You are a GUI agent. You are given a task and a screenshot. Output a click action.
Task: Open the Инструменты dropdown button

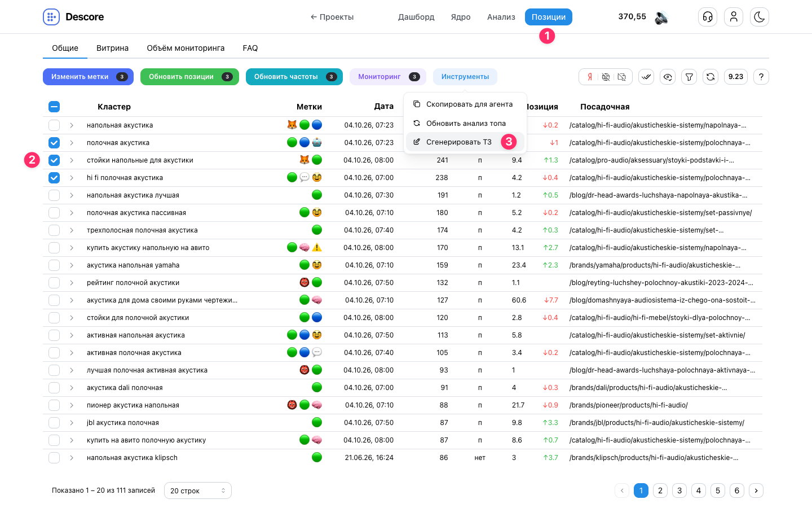click(465, 77)
